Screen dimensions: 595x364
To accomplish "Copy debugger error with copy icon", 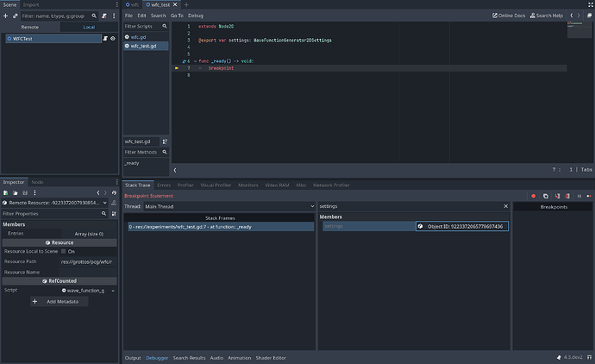I will pyautogui.click(x=546, y=196).
